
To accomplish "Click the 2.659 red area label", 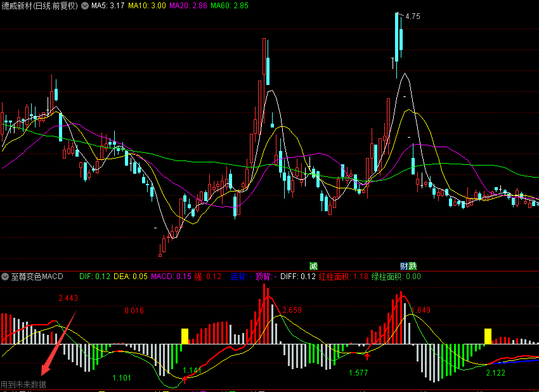I will pyautogui.click(x=292, y=310).
